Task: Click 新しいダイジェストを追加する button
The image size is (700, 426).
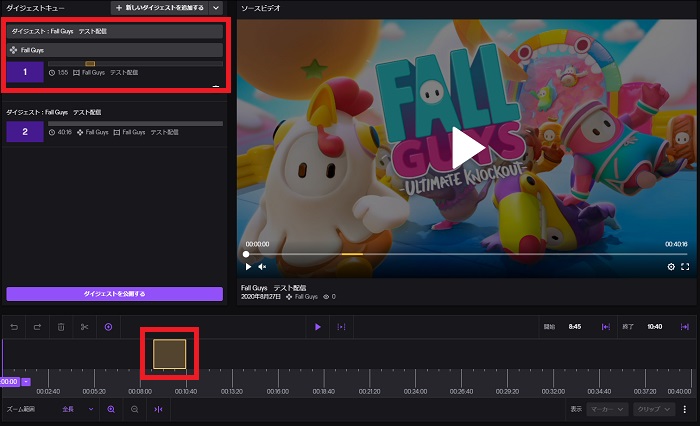Action: point(159,8)
